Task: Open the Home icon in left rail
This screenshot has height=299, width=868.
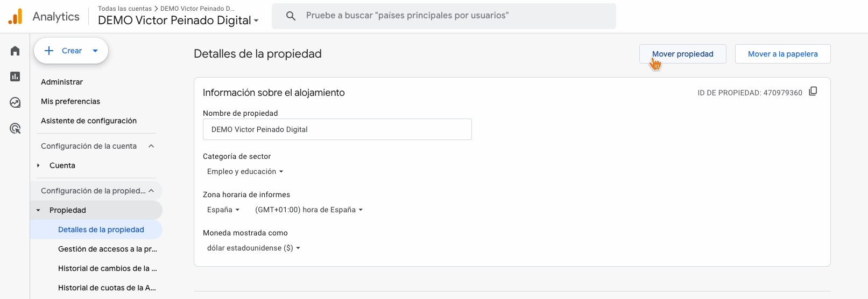Action: (15, 51)
